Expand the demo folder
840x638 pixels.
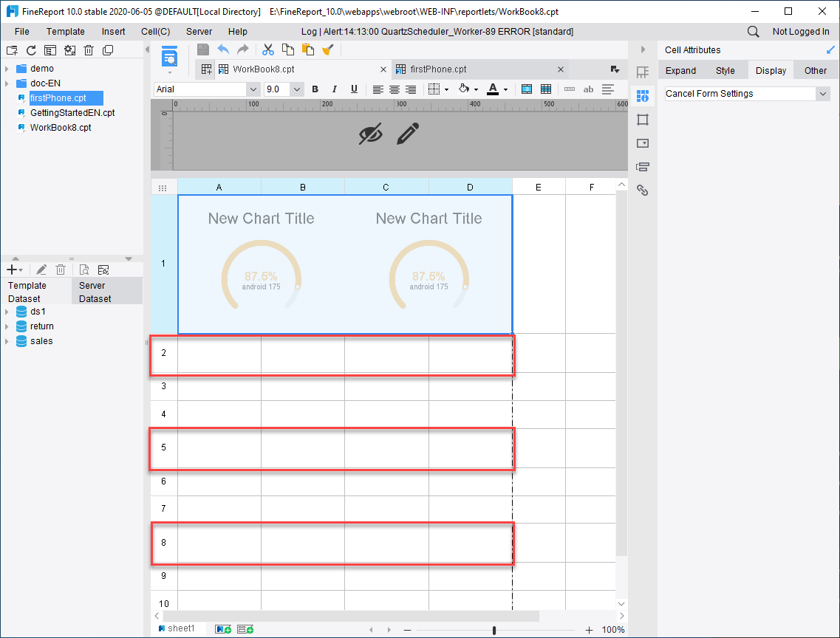7,69
